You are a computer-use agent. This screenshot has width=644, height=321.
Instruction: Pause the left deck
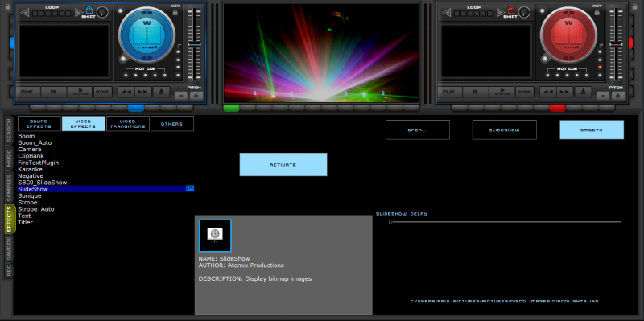(x=53, y=92)
